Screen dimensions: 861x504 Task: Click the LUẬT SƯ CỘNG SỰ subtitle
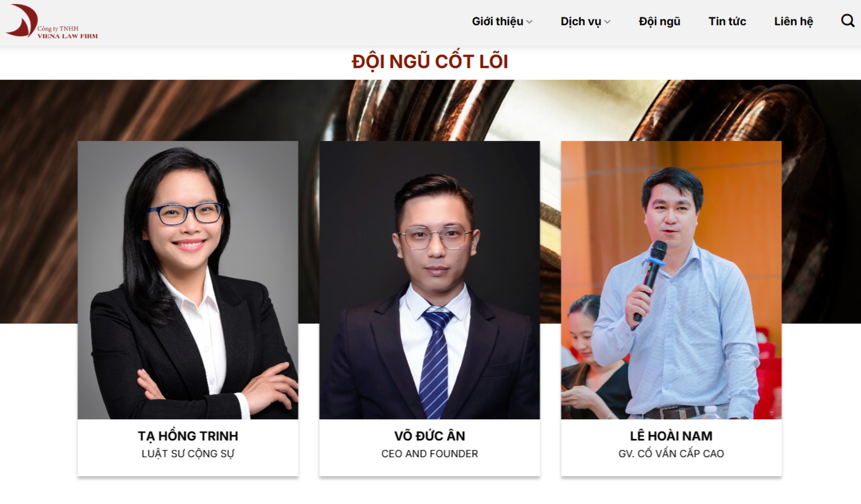(188, 454)
